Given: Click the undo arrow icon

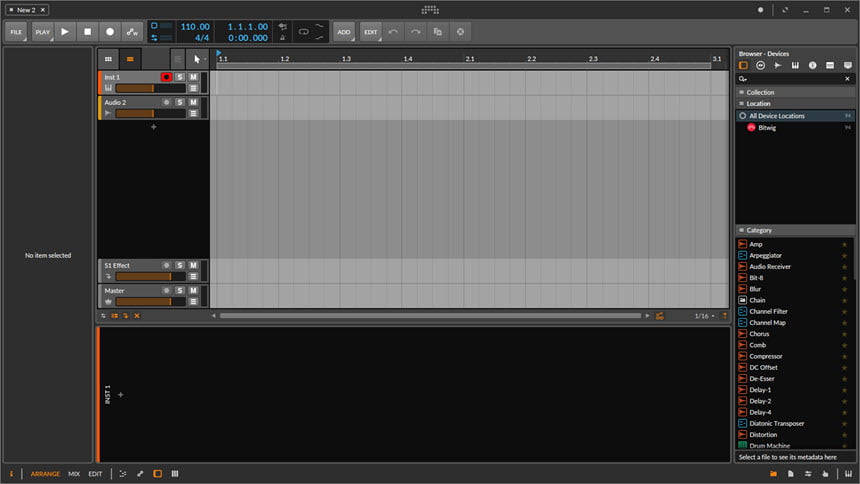Looking at the screenshot, I should pos(393,32).
